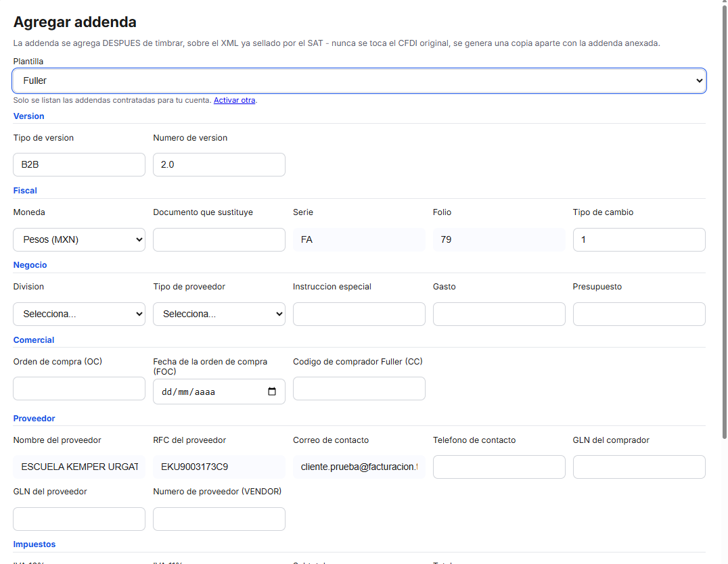
Task: Click the 'Negocio' section heading
Action: pyautogui.click(x=30, y=265)
